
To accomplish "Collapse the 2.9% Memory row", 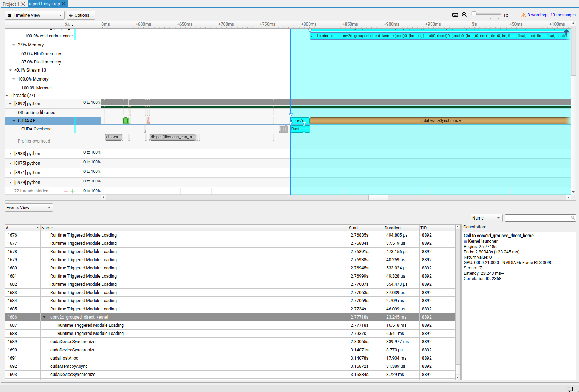I will 14,45.
